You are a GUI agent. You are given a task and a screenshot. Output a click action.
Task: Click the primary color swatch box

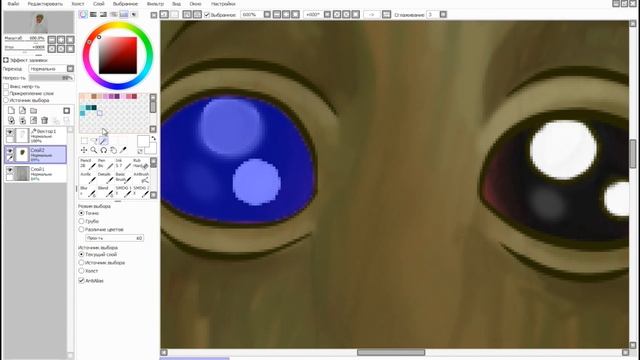tap(143, 141)
